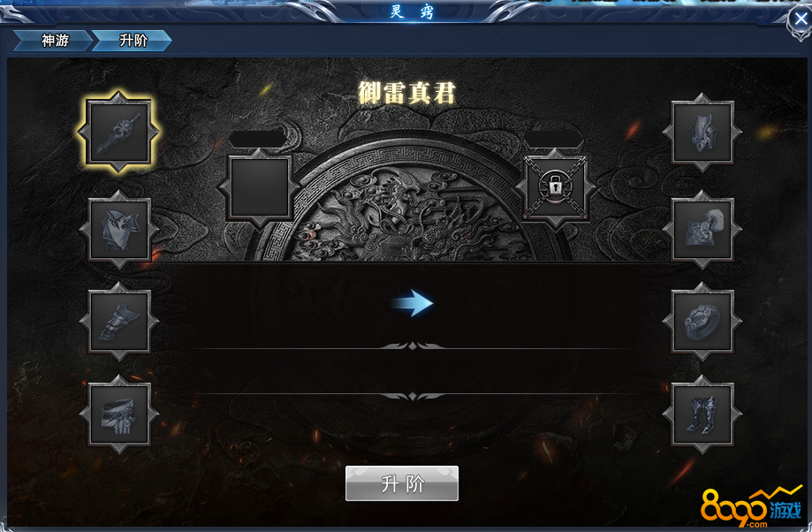
Task: Pick the boots equipment slot
Action: point(702,414)
